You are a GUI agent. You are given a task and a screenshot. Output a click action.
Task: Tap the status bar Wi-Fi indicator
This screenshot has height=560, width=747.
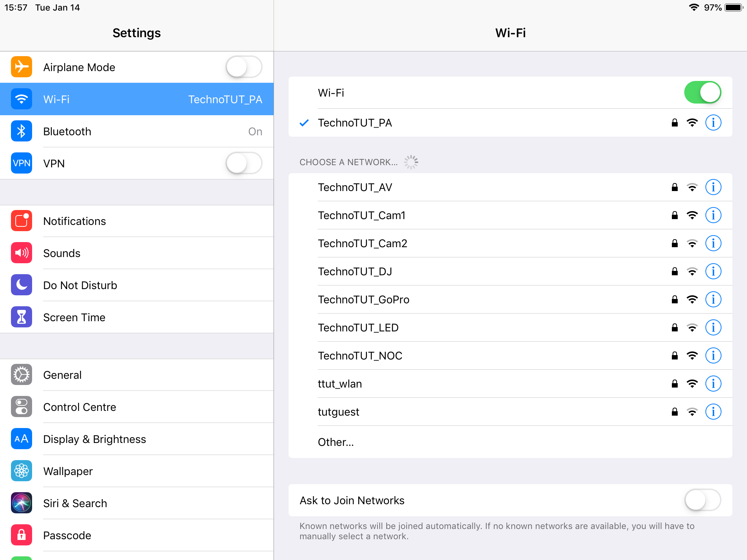pos(694,7)
